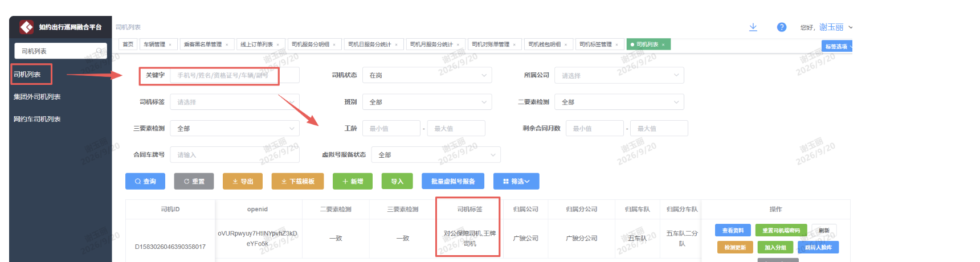Image resolution: width=980 pixels, height=262 pixels.
Task: Click driver ID D1583026046390358017 cell
Action: pos(170,247)
